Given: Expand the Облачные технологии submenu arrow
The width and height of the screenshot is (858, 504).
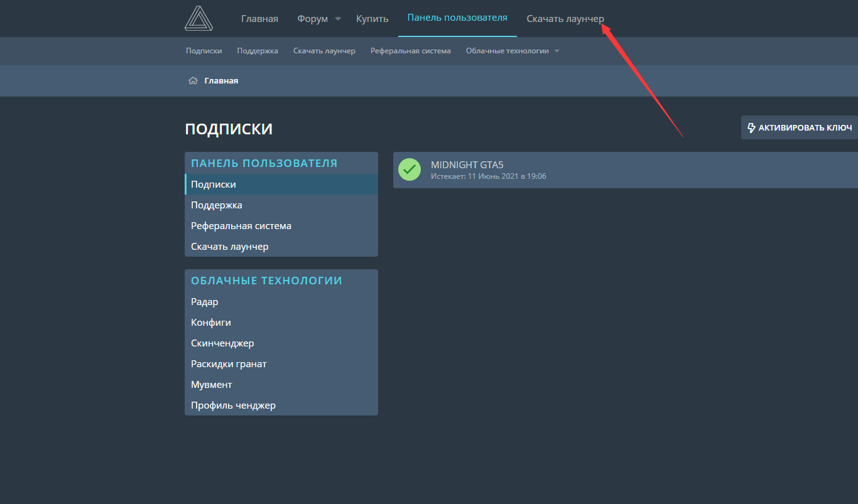Looking at the screenshot, I should pos(557,51).
